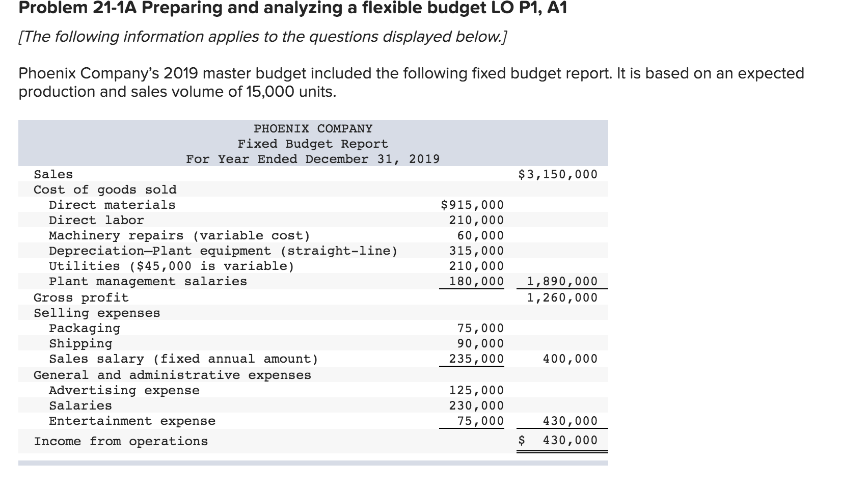This screenshot has width=868, height=489.
Task: Click the Direct materials row label
Action: [x=112, y=205]
